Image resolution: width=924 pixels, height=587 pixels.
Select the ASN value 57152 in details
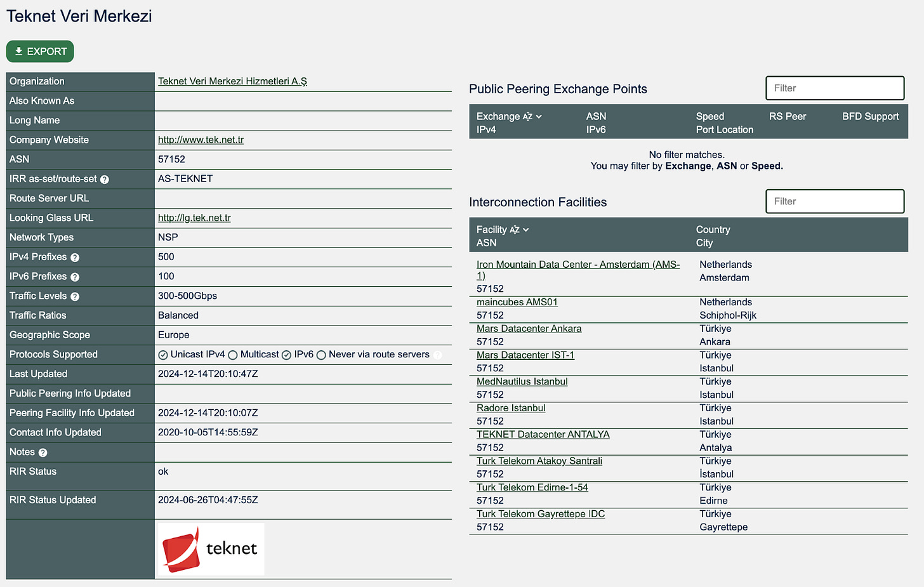click(172, 159)
